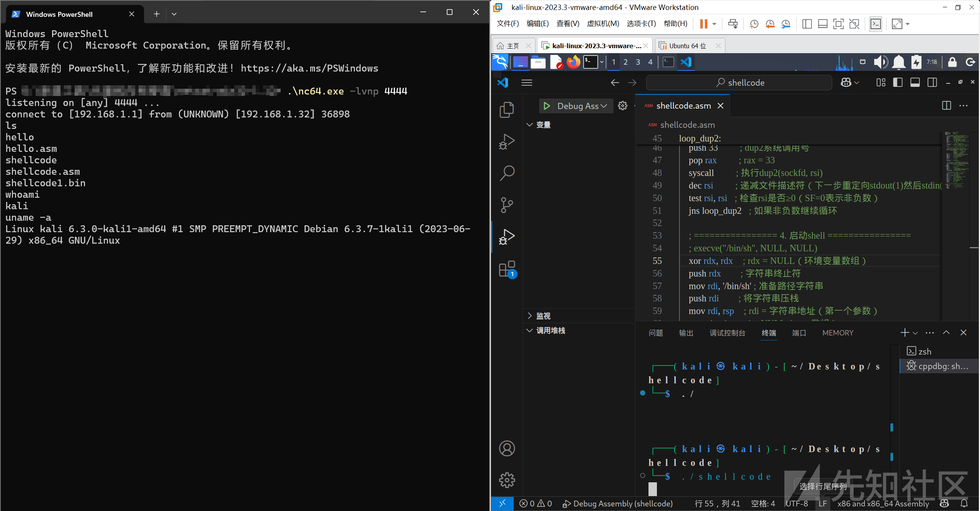Pause the virtual machine in VMware toolbar
980x511 pixels.
[704, 24]
